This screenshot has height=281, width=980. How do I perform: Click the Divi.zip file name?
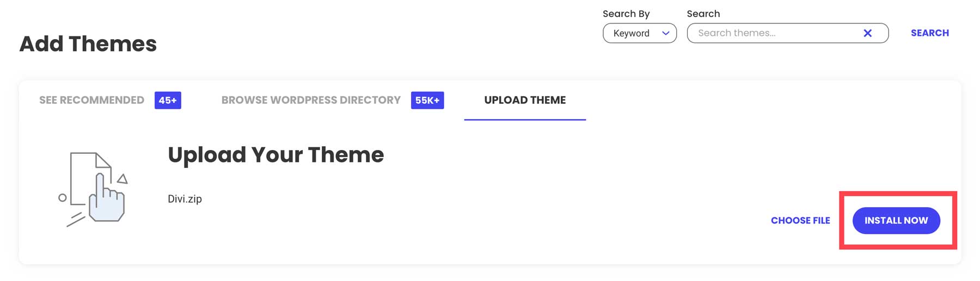(185, 199)
